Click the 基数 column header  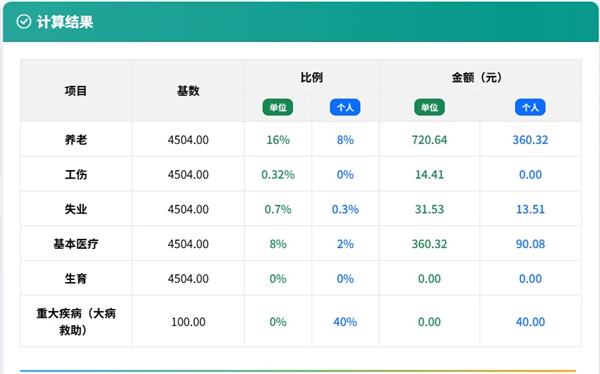[188, 91]
